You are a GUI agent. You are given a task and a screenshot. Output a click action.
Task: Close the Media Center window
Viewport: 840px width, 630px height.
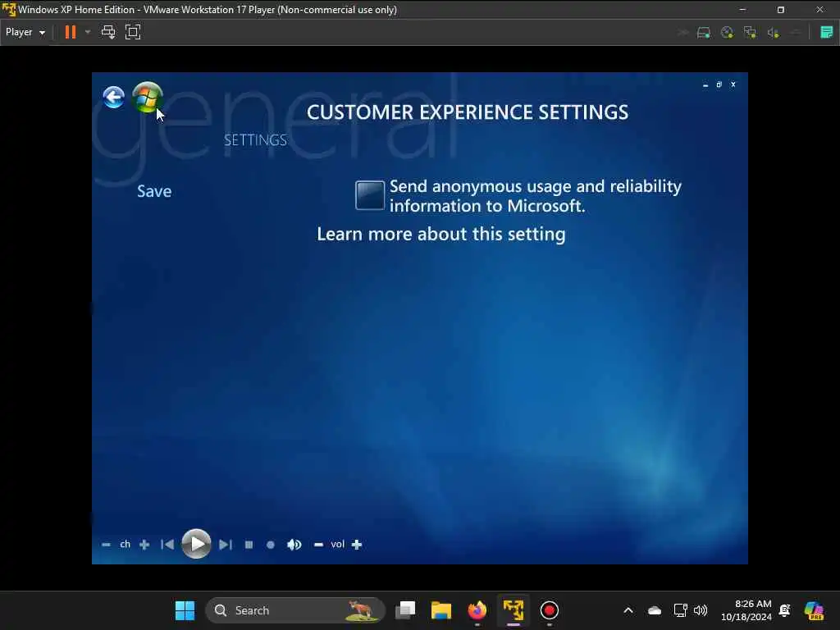[x=733, y=84]
